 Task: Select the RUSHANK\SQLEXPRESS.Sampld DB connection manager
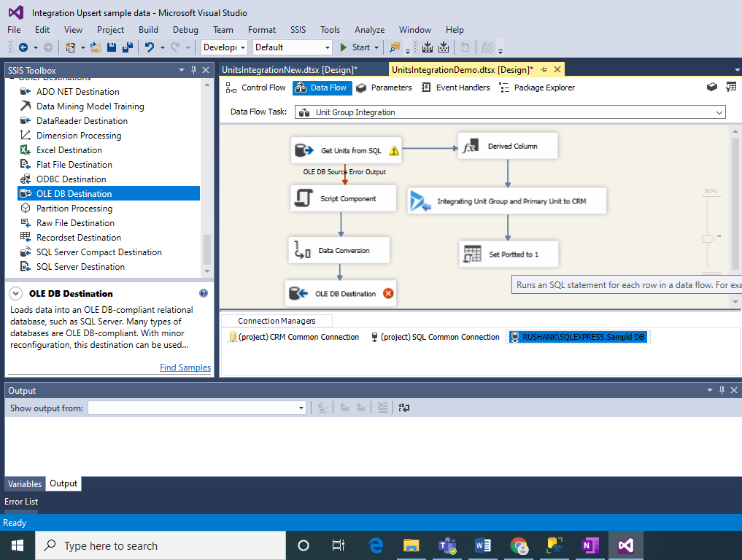(x=579, y=337)
